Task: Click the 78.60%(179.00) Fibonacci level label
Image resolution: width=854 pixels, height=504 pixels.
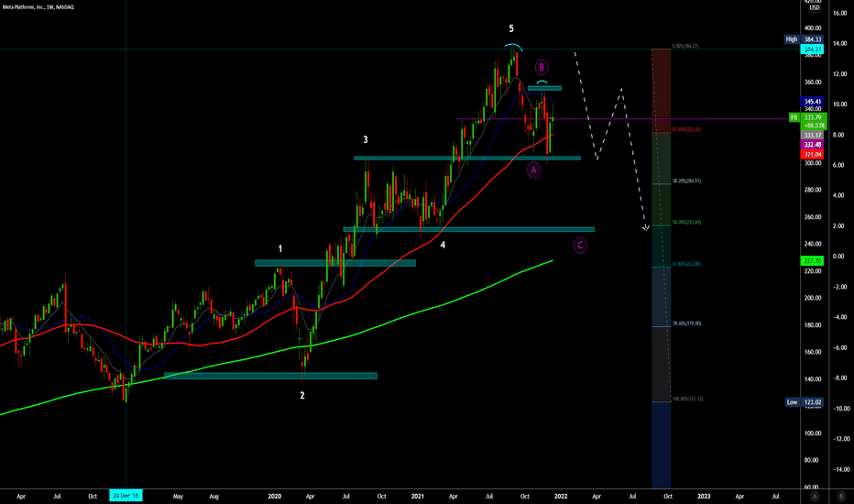Action: pyautogui.click(x=686, y=323)
